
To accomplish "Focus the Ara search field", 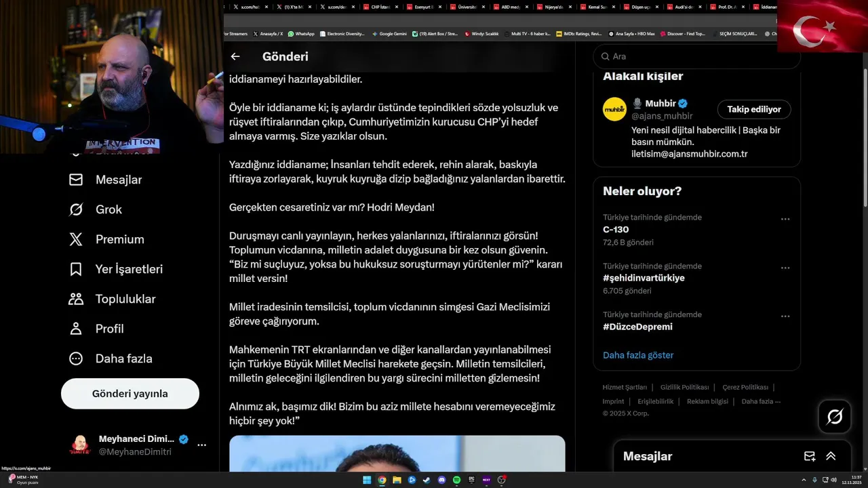I will [x=696, y=57].
